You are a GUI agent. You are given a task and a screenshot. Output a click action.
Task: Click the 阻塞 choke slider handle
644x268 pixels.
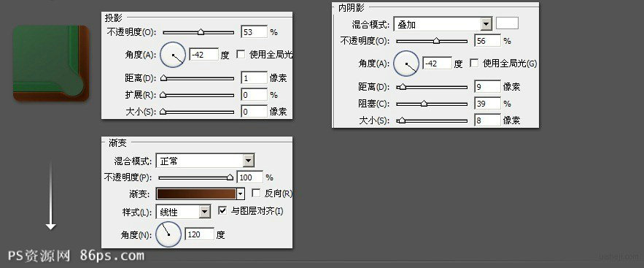[x=424, y=104]
